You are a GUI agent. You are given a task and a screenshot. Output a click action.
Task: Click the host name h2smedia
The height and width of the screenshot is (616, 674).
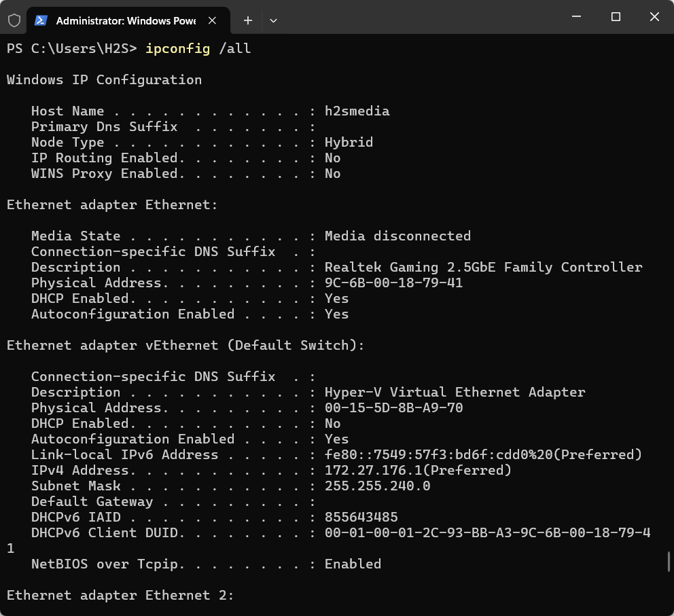(357, 111)
